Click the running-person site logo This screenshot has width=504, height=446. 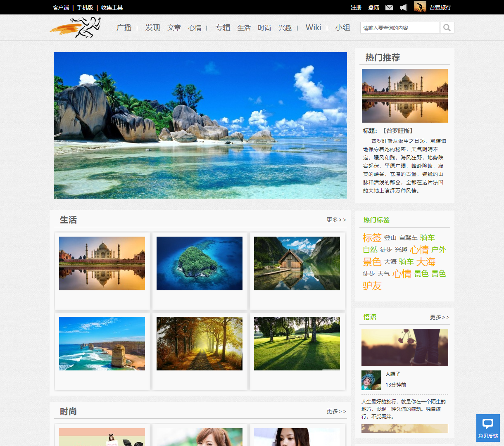(77, 27)
